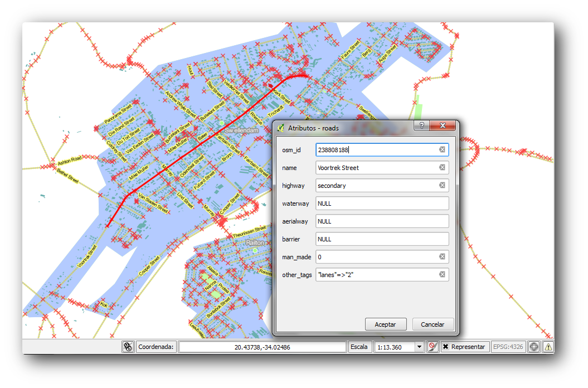This screenshot has width=588, height=388.
Task: Click the stop rendering icon beside the scale
Action: click(x=433, y=347)
